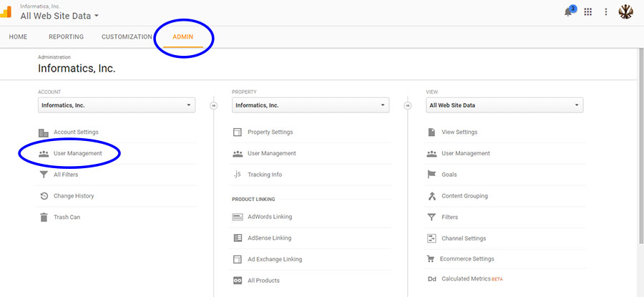
Task: Open Change History
Action: coord(74,196)
